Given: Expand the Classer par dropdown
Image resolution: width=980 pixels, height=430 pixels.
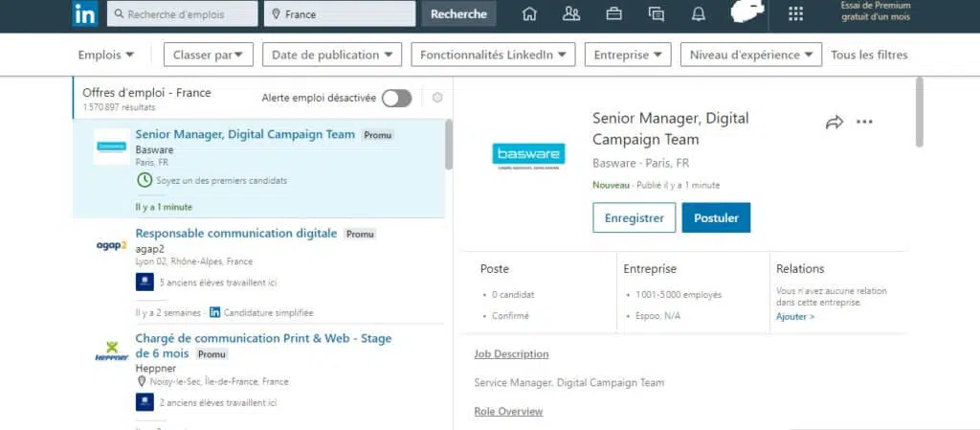Looking at the screenshot, I should [208, 55].
